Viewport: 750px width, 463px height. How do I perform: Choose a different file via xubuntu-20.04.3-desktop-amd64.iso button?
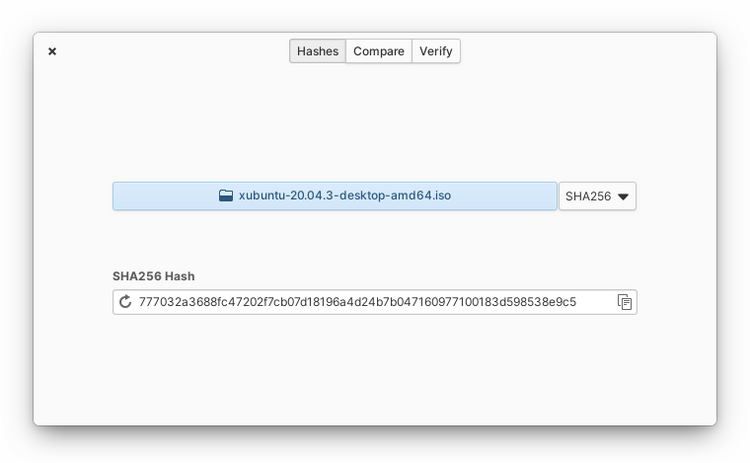(x=335, y=196)
